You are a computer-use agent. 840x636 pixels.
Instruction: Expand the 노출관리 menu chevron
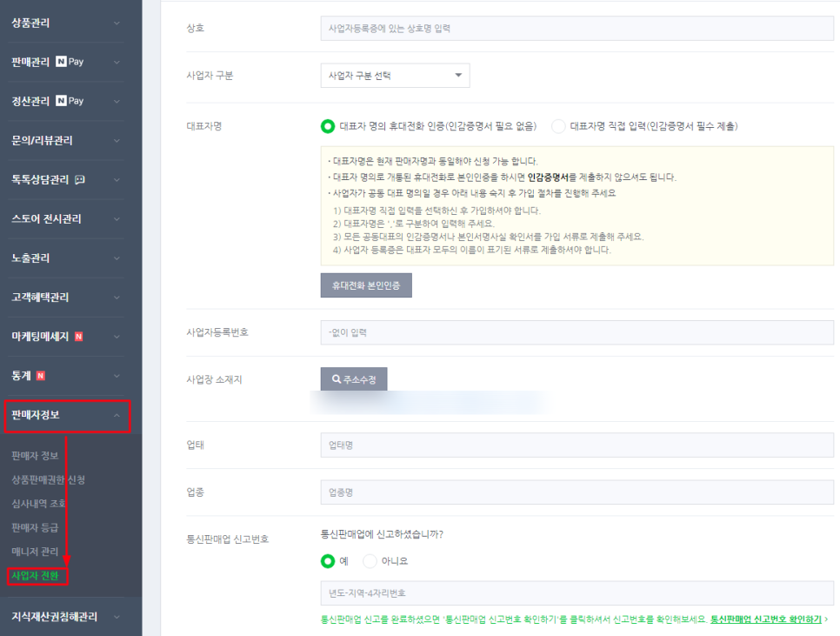pos(117,258)
